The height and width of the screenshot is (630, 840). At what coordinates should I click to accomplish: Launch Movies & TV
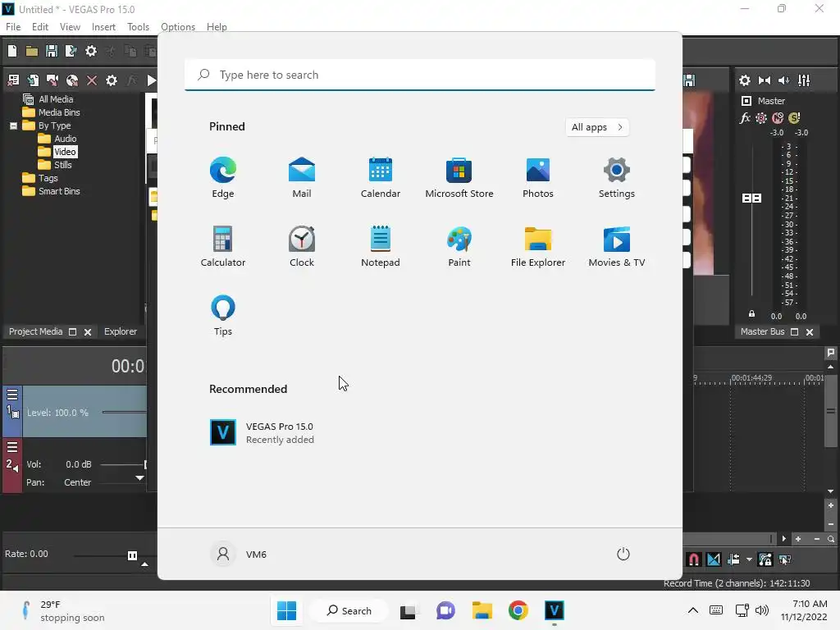tap(617, 246)
